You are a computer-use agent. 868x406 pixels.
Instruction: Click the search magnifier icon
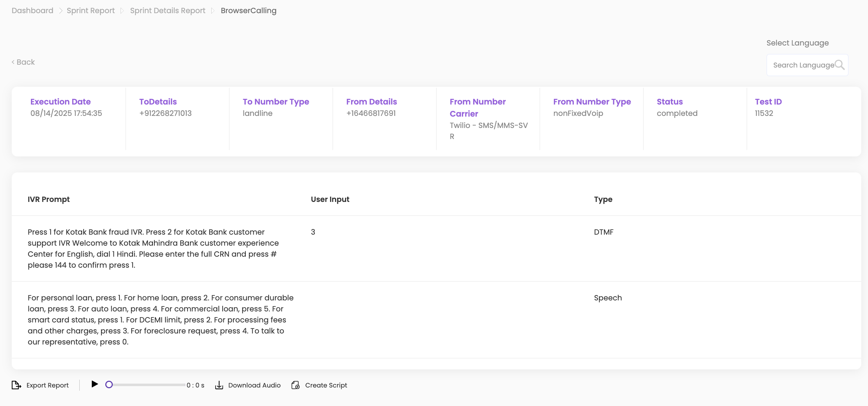840,65
